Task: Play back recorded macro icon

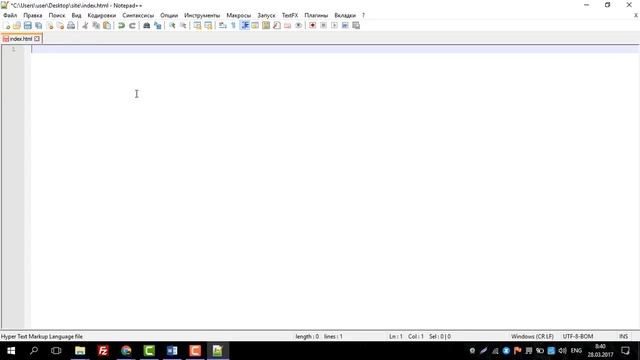Action: [x=334, y=25]
